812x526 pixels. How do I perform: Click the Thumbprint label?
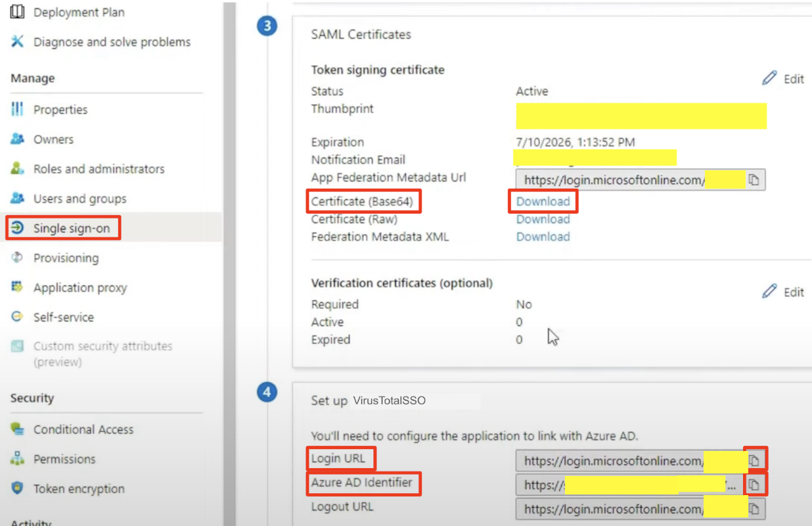342,109
